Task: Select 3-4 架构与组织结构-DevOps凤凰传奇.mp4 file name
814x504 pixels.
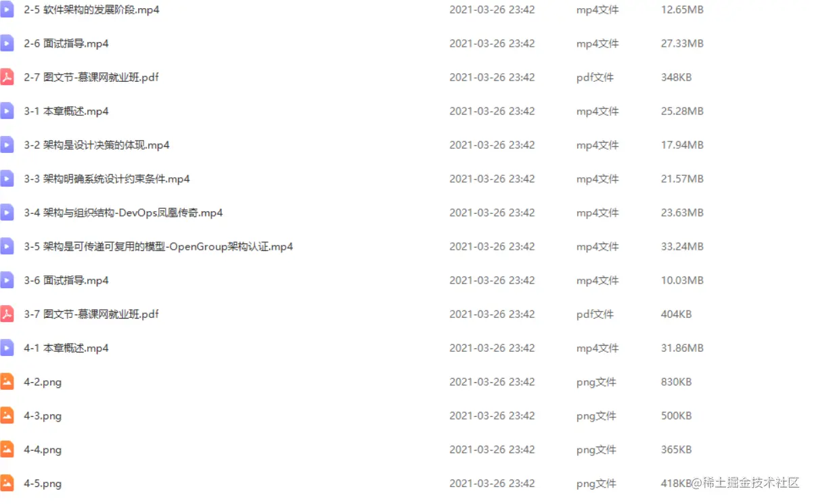Action: coord(123,212)
